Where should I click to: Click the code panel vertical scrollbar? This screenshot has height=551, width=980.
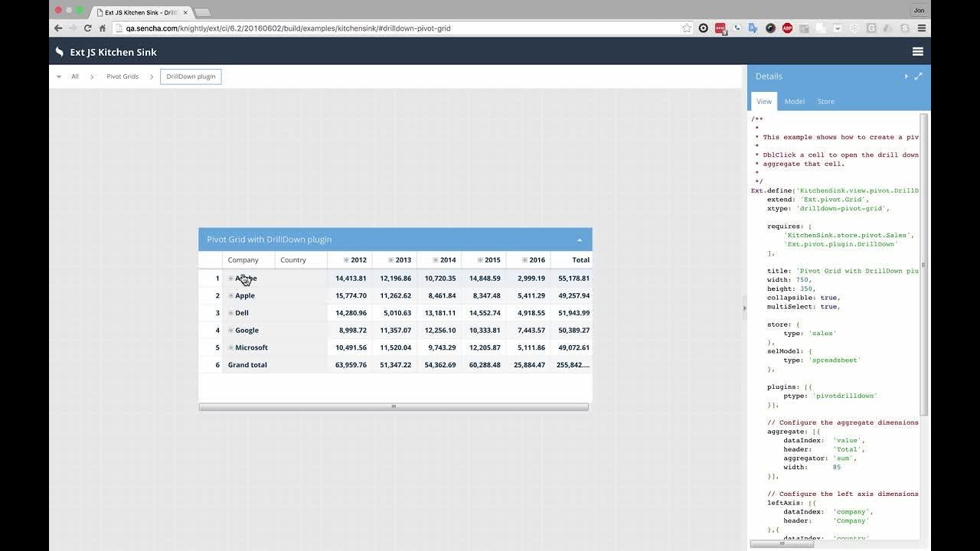pos(924,264)
